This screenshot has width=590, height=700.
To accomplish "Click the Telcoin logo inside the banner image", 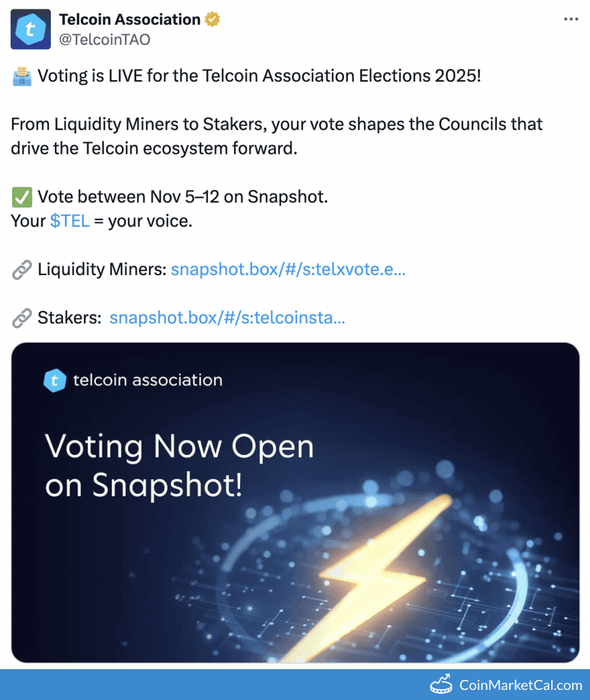I will click(56, 380).
